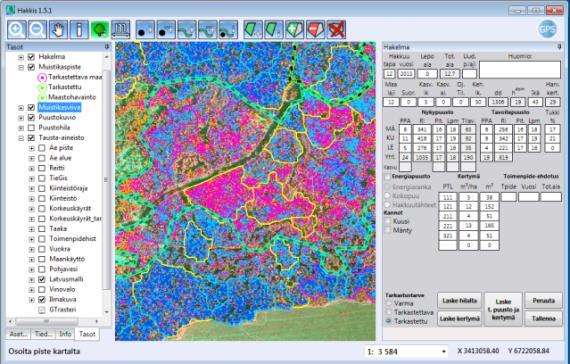Click the Tallenna button

coord(543,319)
